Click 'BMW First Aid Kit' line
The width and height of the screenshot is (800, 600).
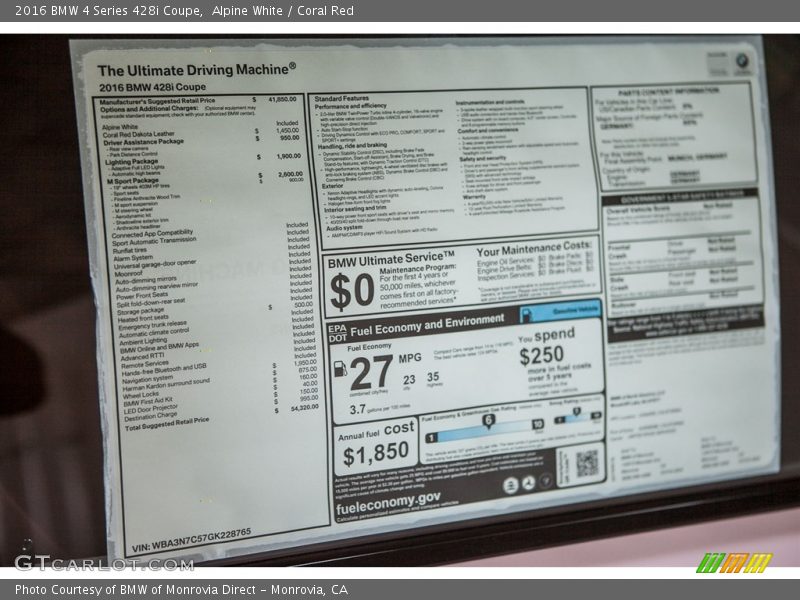[x=148, y=402]
